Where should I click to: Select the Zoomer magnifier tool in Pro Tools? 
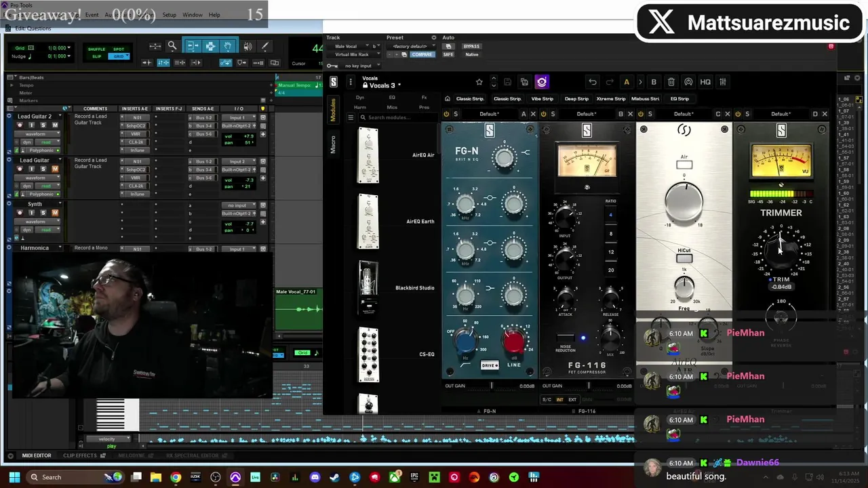point(172,46)
